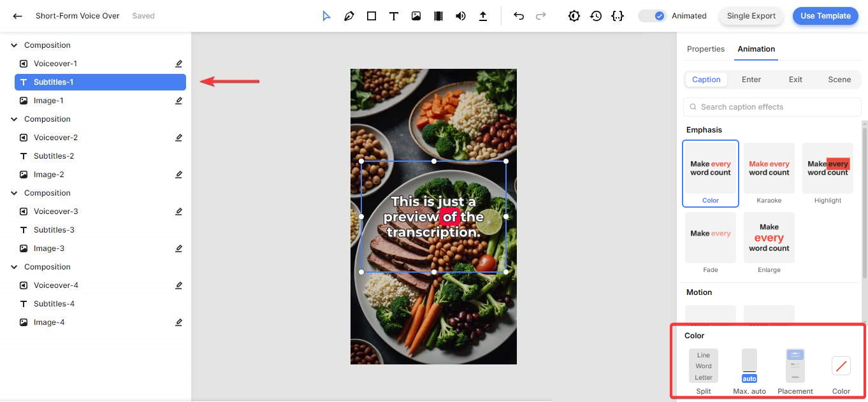The width and height of the screenshot is (868, 402).
Task: Collapse the first Composition group
Action: (x=14, y=45)
